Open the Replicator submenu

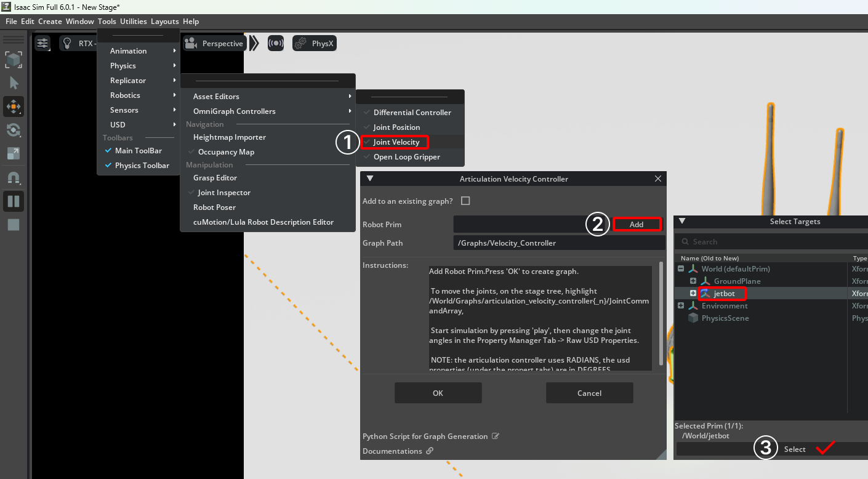pos(139,81)
